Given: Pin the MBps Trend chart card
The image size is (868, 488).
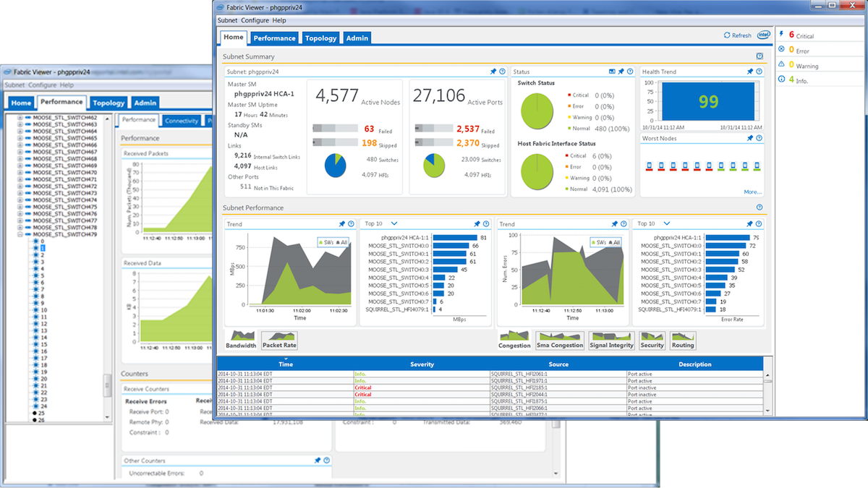Looking at the screenshot, I should click(342, 224).
